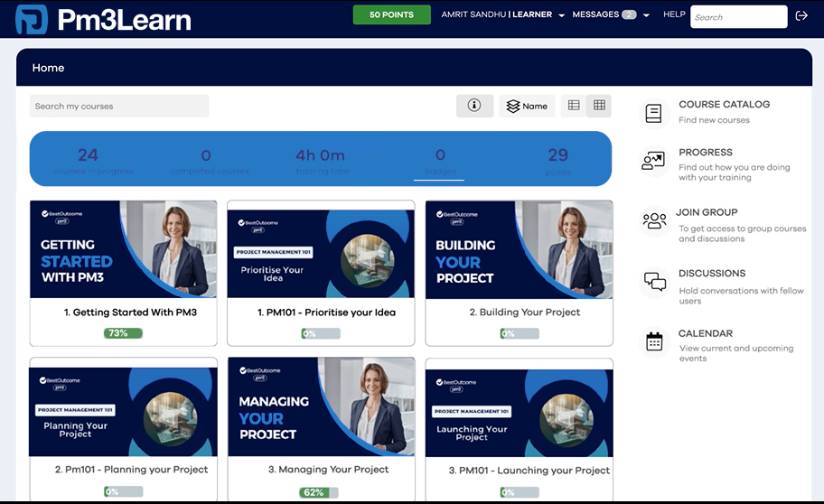Click PM101 Prioritise your Idea 0% progress bar
Viewport: 824px width, 504px height.
(x=321, y=333)
